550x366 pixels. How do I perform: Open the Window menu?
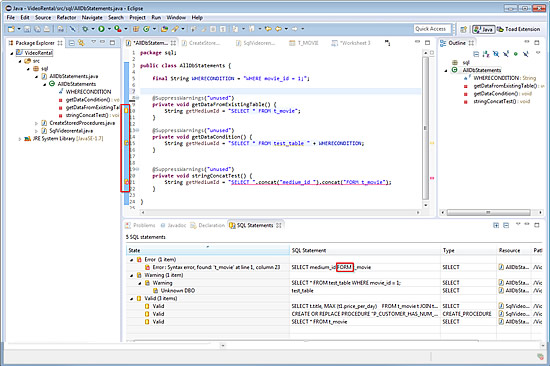pyautogui.click(x=176, y=18)
